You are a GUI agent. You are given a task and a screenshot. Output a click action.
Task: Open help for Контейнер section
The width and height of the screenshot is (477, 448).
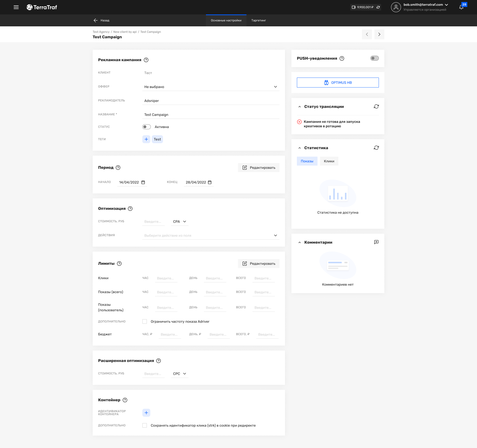125,400
